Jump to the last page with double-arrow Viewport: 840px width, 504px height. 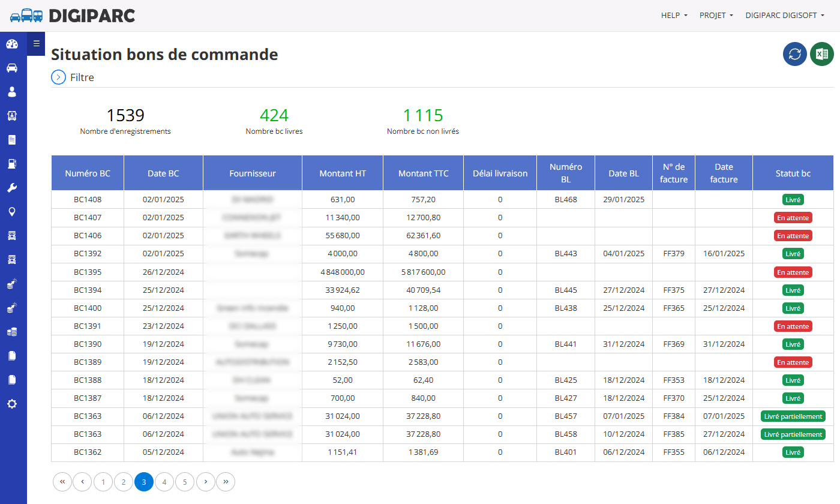pos(226,482)
